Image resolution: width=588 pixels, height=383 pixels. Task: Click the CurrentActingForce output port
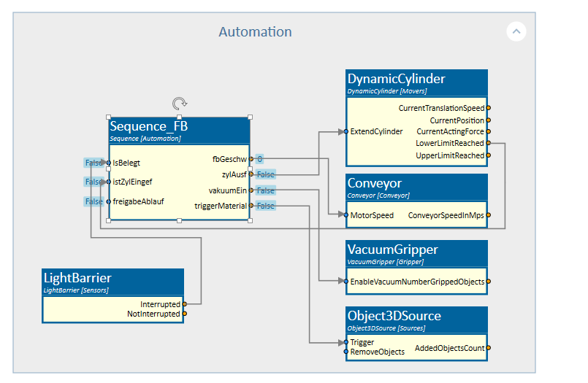point(489,131)
